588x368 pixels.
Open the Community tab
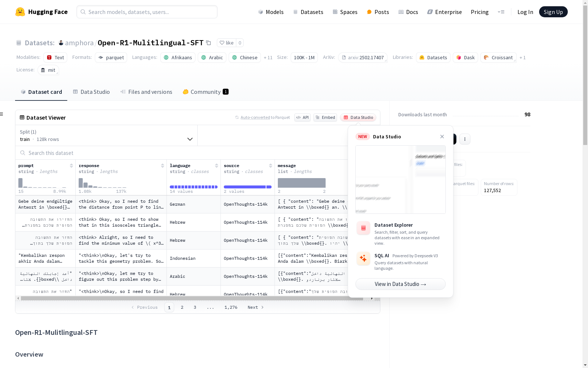tap(205, 92)
